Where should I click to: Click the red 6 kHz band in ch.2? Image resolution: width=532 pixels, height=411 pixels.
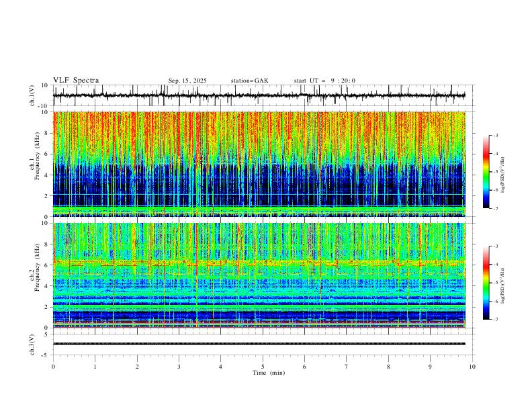259,263
